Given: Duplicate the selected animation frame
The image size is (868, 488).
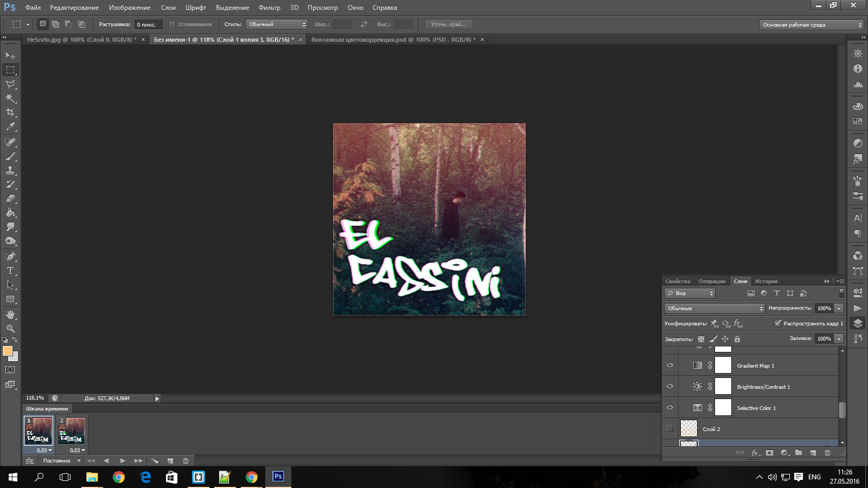Looking at the screenshot, I should [x=170, y=461].
